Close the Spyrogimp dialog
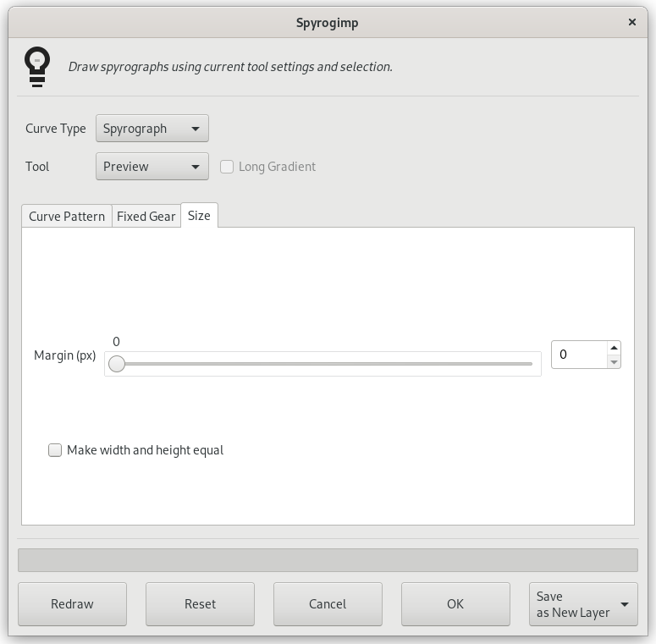 pos(632,22)
